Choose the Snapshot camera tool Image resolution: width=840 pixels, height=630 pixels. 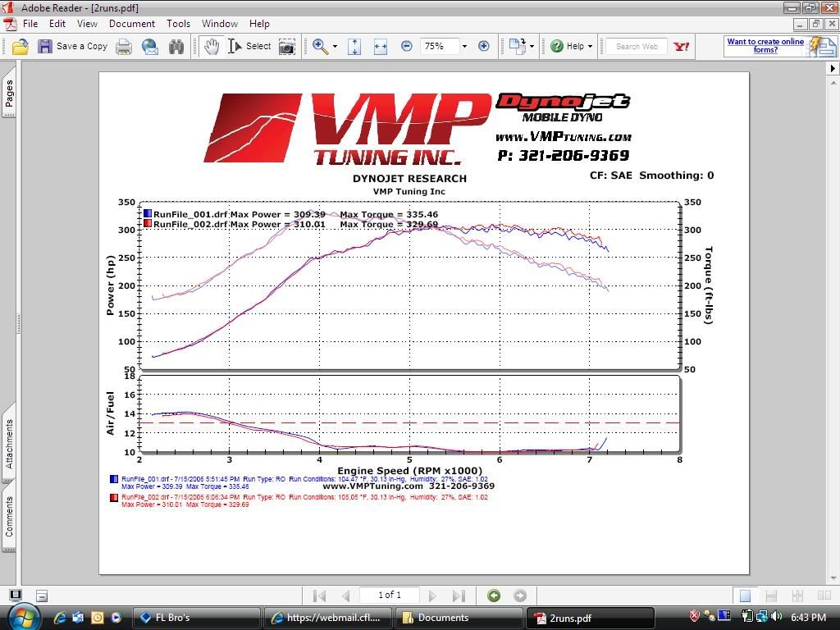pyautogui.click(x=286, y=47)
